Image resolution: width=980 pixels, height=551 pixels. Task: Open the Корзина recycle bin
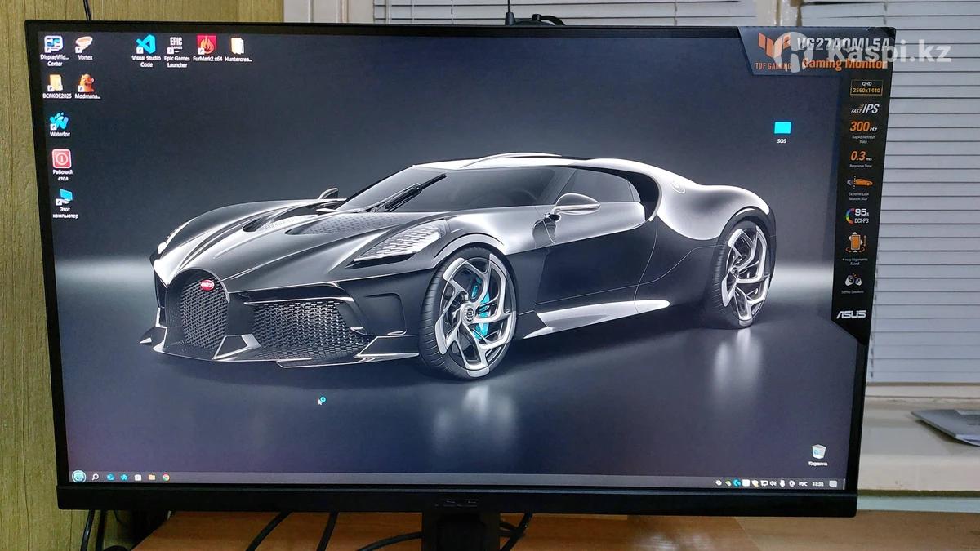[x=817, y=452]
